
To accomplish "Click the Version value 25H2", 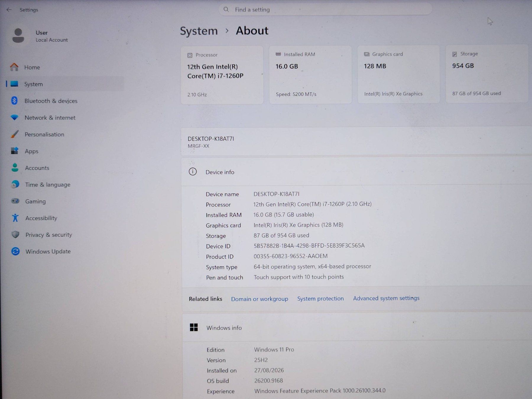I will (x=261, y=360).
